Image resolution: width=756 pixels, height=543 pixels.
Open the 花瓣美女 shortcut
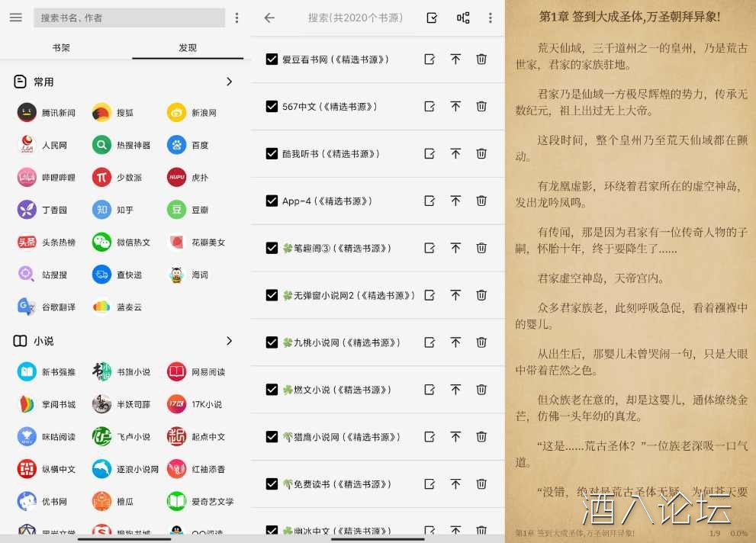click(196, 242)
